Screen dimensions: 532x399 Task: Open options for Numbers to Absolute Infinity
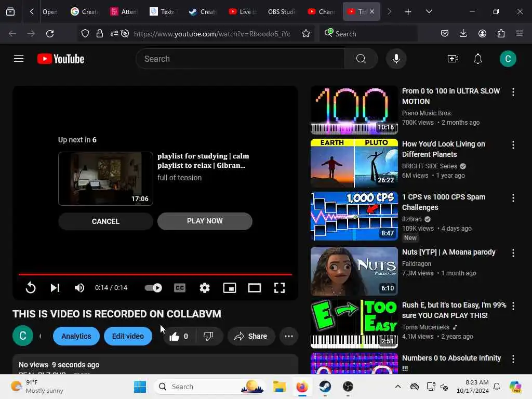click(513, 358)
